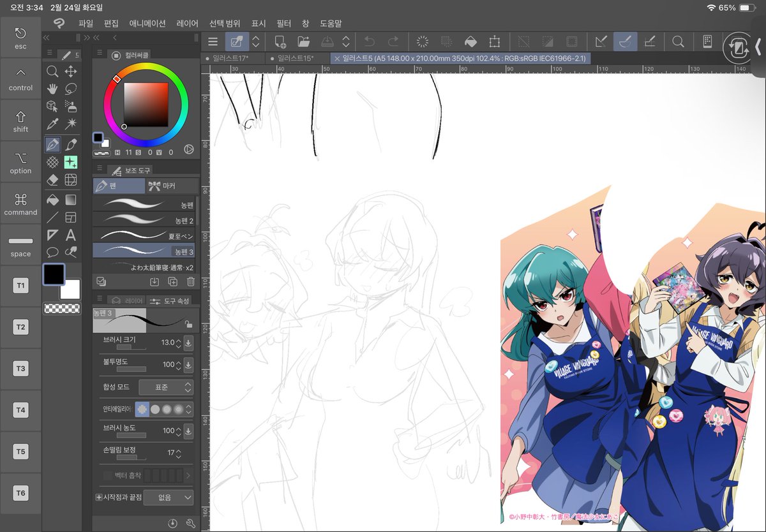Screen dimensions: 766x532
Task: Toggle the shift modifier key
Action: pos(20,121)
